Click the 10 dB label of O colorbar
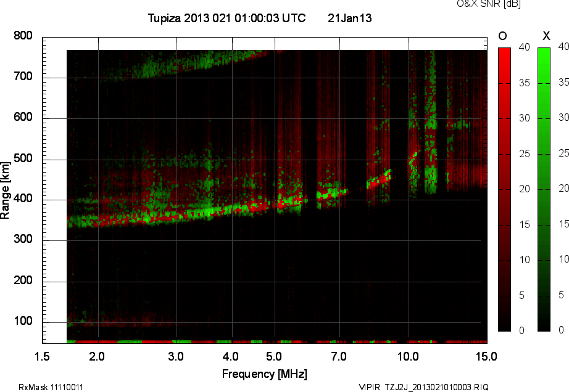Viewport: 569px width, 392px height. coord(525,259)
